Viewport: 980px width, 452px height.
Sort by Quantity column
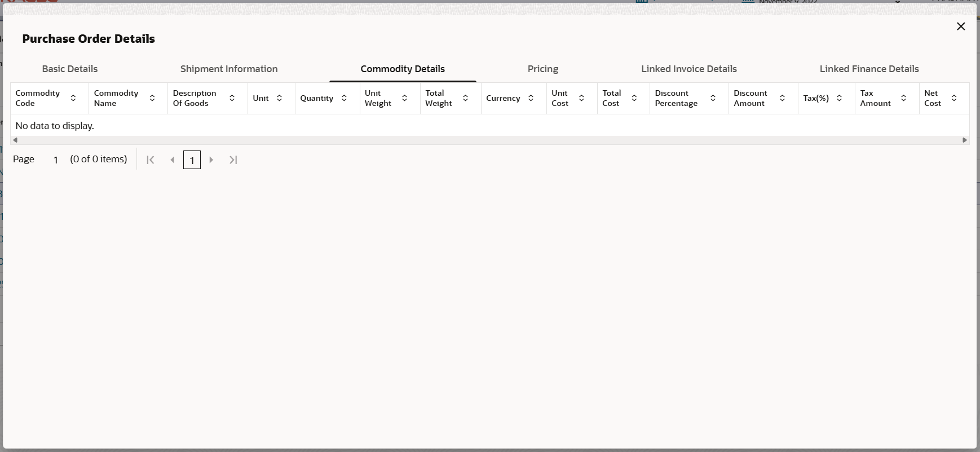(x=345, y=98)
